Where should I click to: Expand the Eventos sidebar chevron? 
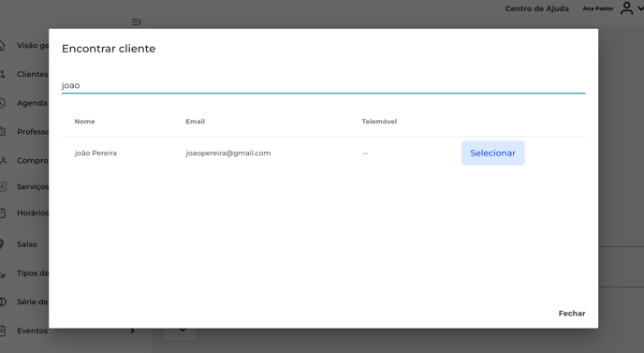[132, 331]
